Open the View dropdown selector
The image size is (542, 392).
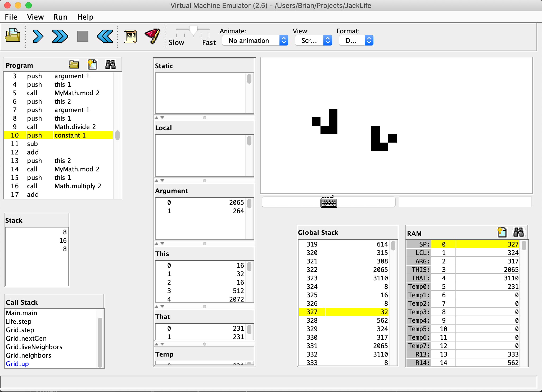point(314,40)
